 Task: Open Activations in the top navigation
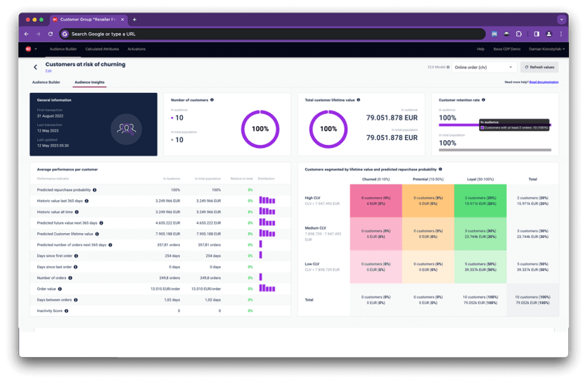(x=136, y=49)
